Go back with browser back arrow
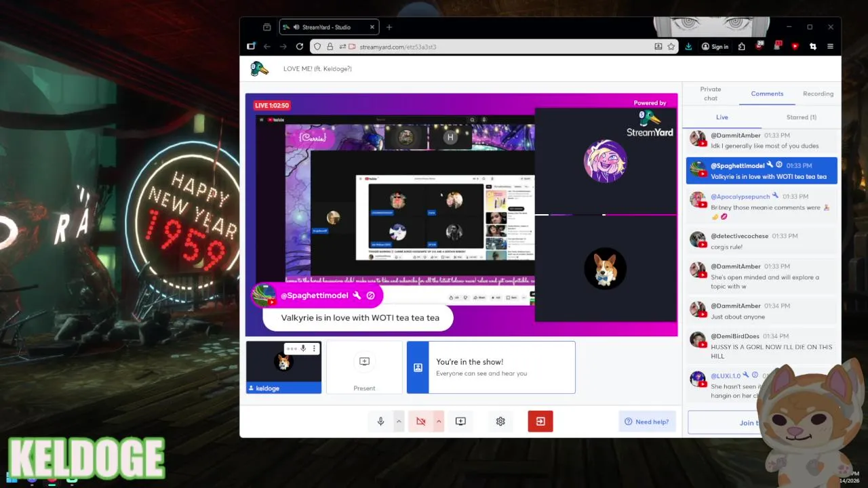This screenshot has height=488, width=868. tap(267, 47)
